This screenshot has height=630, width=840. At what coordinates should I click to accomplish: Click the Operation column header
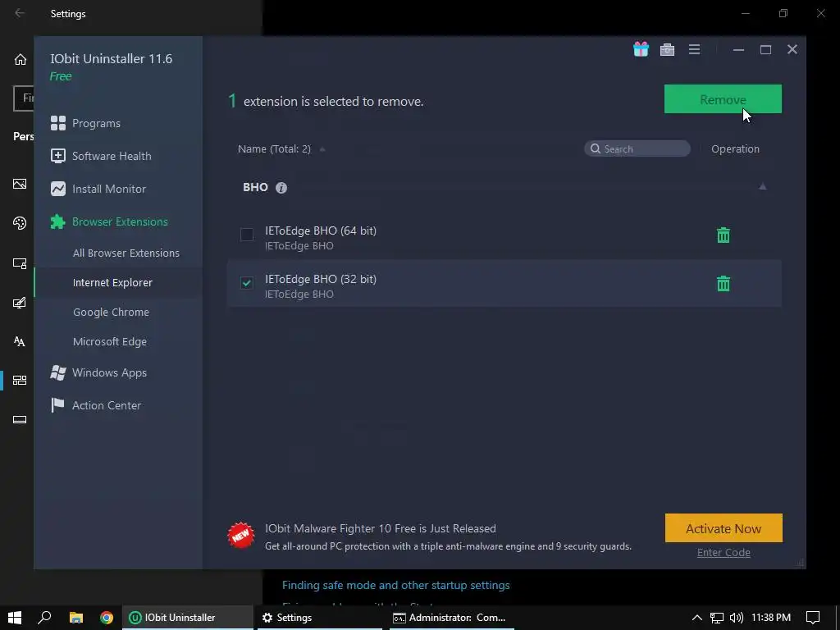click(x=735, y=149)
